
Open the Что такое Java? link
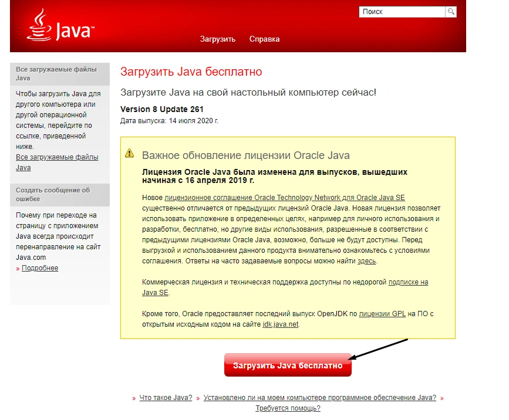tap(166, 398)
